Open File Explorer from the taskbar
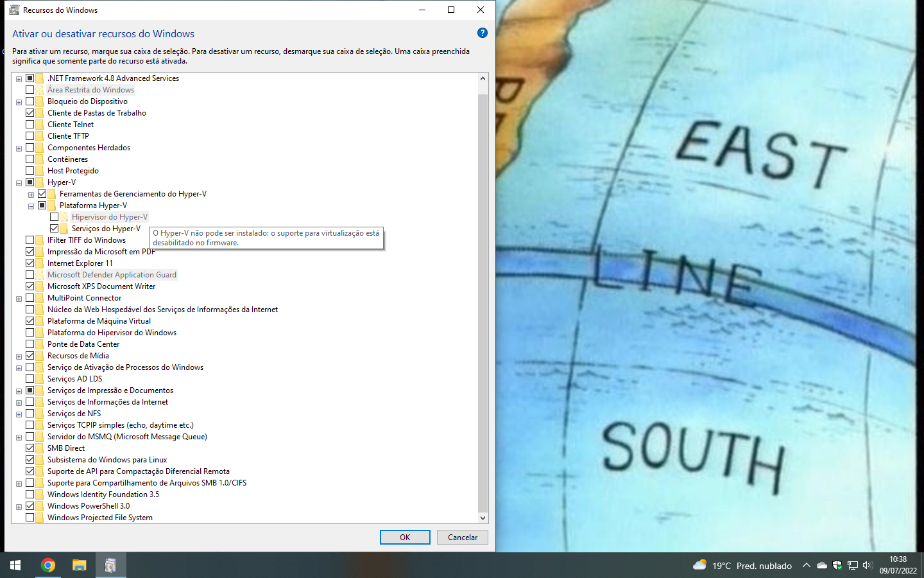This screenshot has height=578, width=924. [79, 565]
